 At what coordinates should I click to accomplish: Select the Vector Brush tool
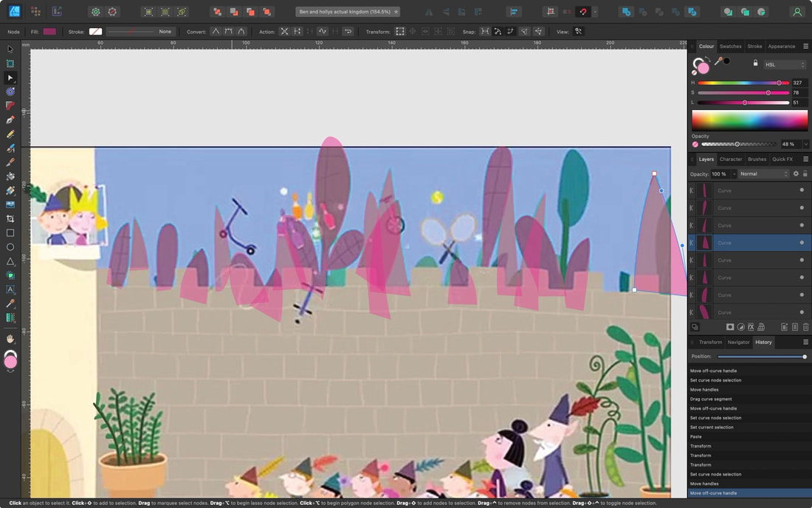point(10,148)
